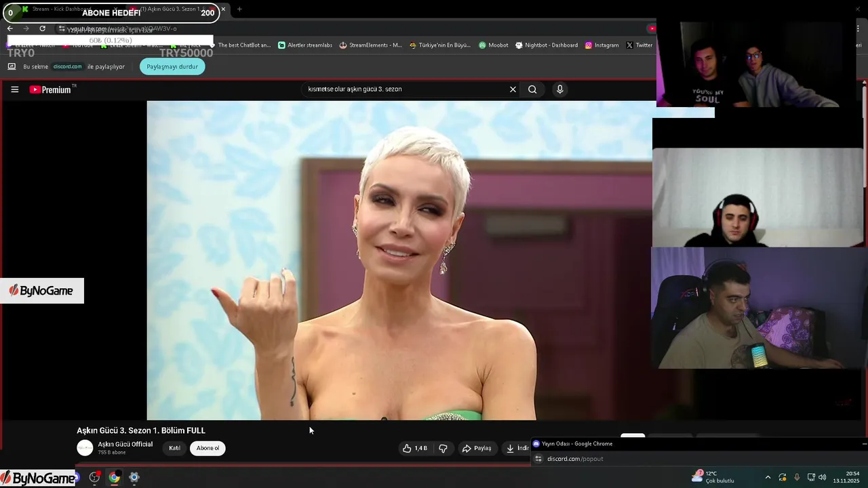Open the Aşkın Gücü Official channel avatar
The width and height of the screenshot is (868, 488).
pyautogui.click(x=85, y=448)
